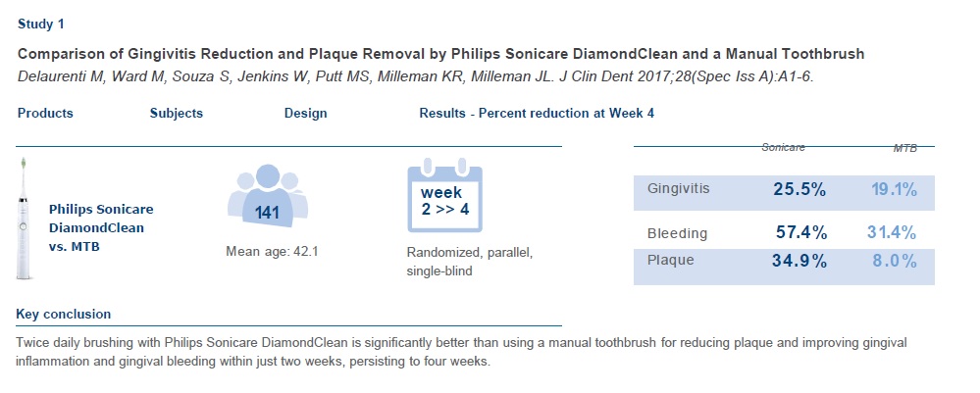Select the Products column heading
This screenshot has height=393, width=980.
(45, 113)
